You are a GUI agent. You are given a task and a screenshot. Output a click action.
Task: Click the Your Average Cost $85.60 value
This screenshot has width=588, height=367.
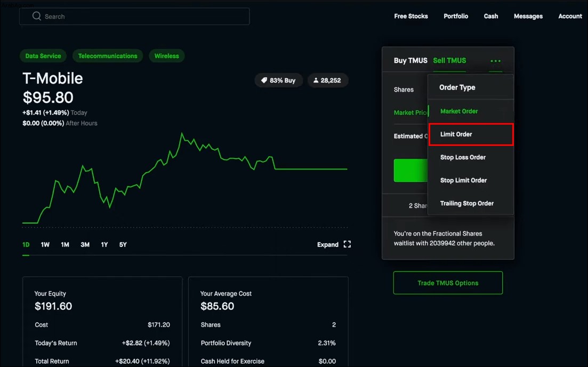(x=217, y=306)
